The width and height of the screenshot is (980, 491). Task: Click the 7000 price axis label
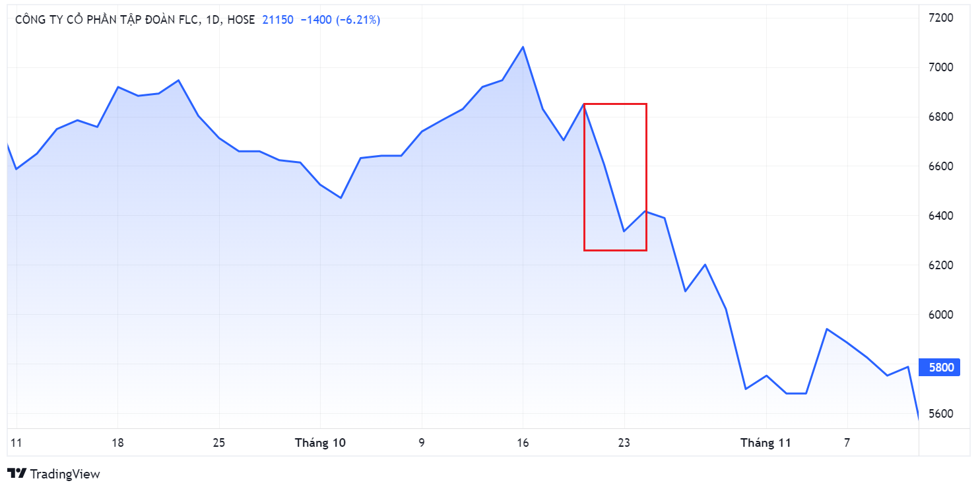[941, 67]
